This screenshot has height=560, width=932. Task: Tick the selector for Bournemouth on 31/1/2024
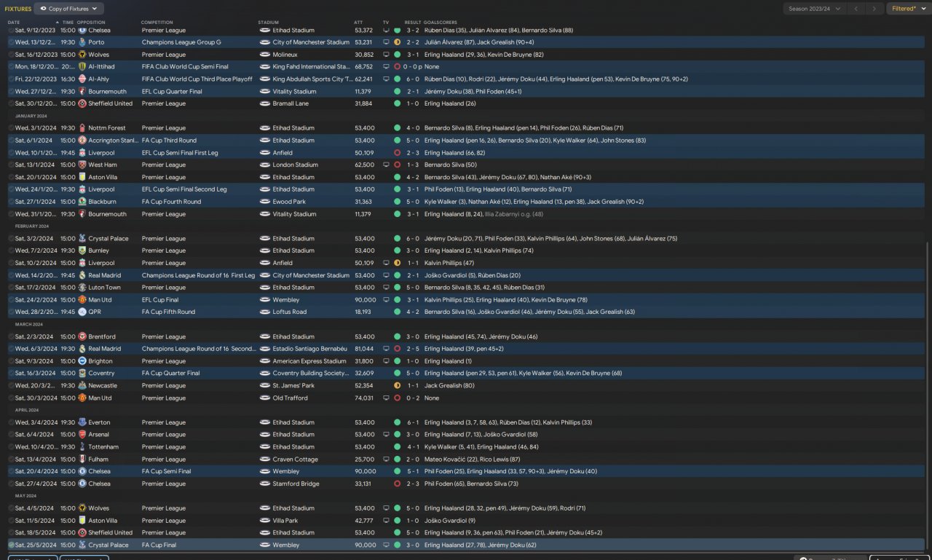[11, 214]
